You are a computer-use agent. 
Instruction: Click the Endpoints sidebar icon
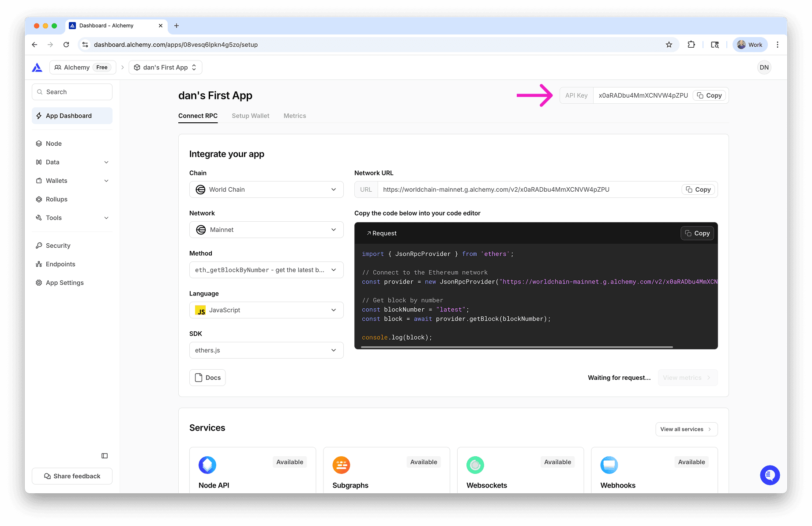point(39,264)
